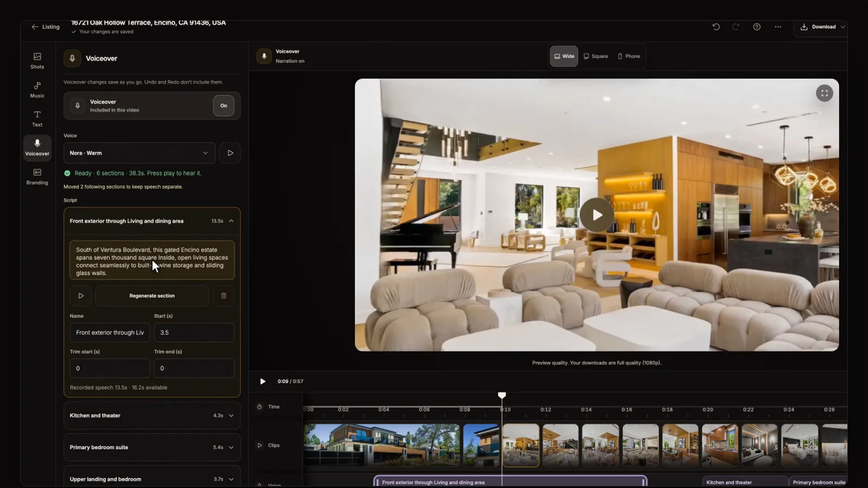This screenshot has width=868, height=488.
Task: Switch preview to Square format
Action: point(596,56)
